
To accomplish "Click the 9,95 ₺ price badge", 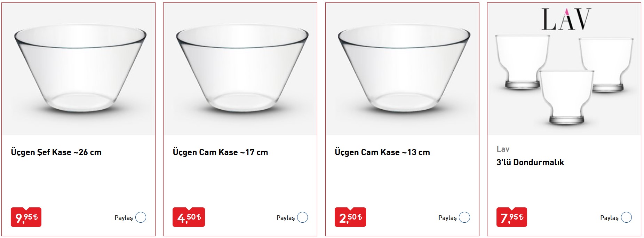I will coord(26,217).
